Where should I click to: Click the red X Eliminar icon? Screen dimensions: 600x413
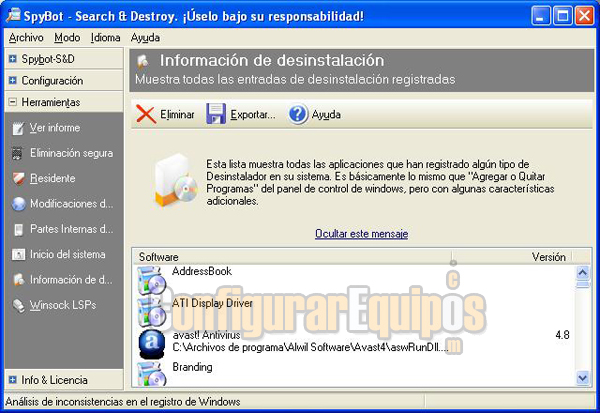[146, 114]
